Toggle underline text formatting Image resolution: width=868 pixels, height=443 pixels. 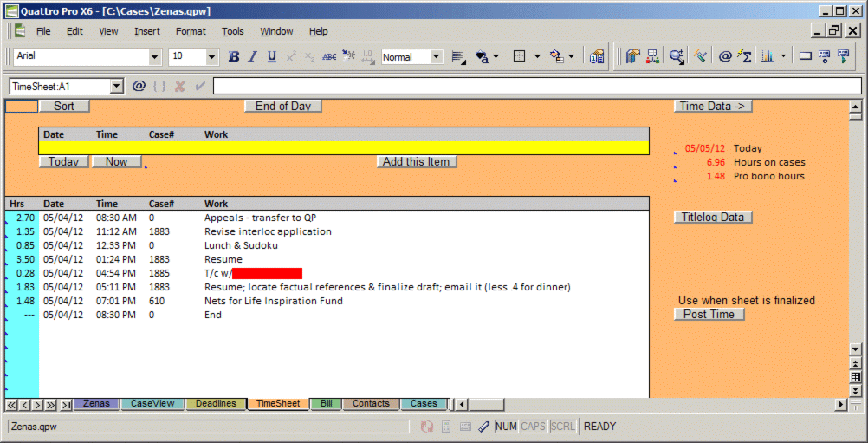click(271, 57)
